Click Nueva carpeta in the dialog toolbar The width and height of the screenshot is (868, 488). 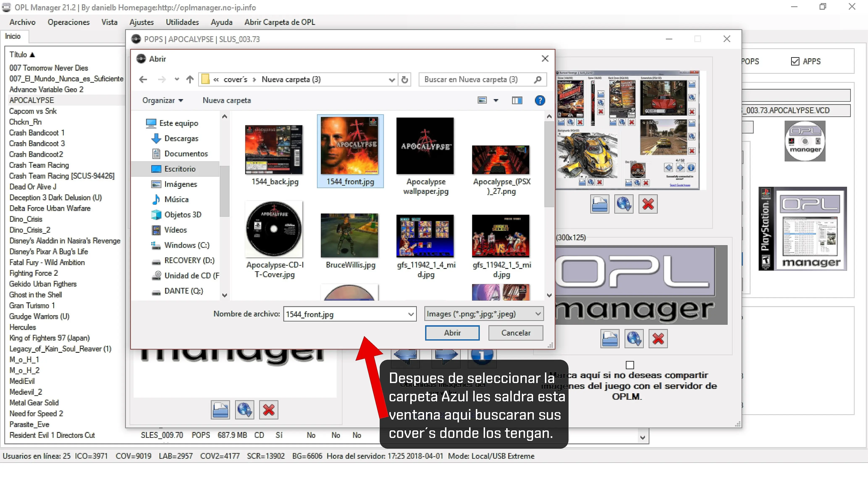tap(227, 100)
